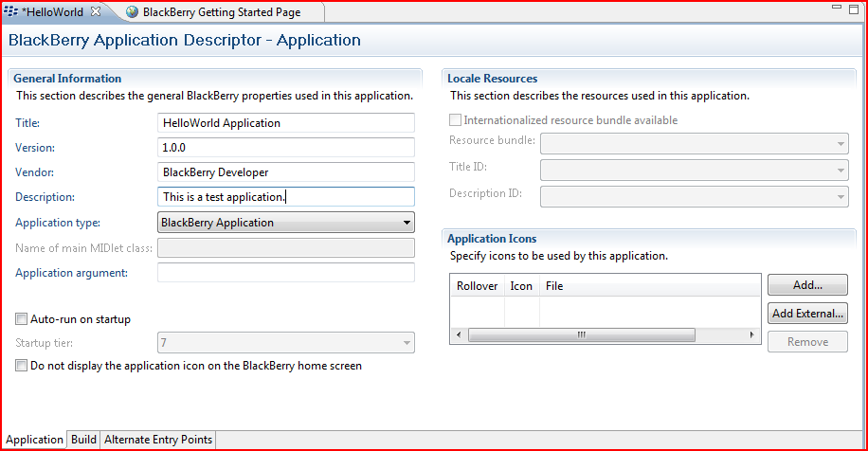Click into the Vendor field
This screenshot has width=868, height=451.
(x=285, y=172)
